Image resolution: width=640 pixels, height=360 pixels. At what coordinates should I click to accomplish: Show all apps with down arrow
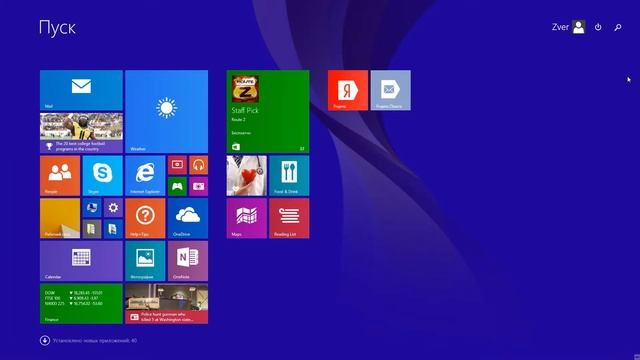[45, 340]
